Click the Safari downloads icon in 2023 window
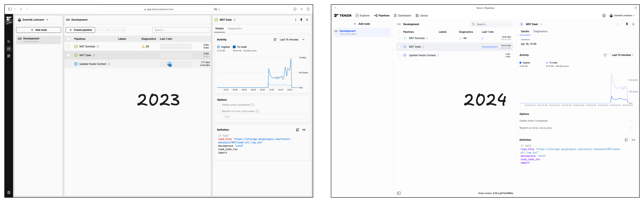This screenshot has width=644, height=202. click(295, 9)
